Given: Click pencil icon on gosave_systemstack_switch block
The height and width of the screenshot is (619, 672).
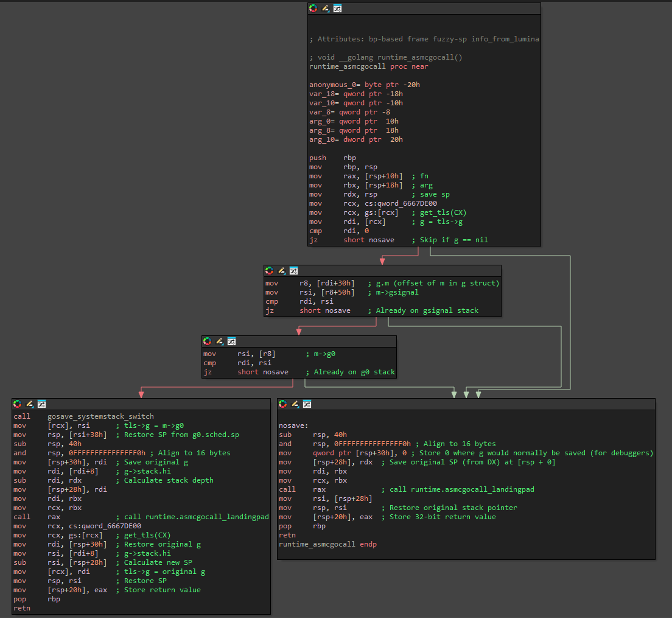Looking at the screenshot, I should (x=29, y=404).
